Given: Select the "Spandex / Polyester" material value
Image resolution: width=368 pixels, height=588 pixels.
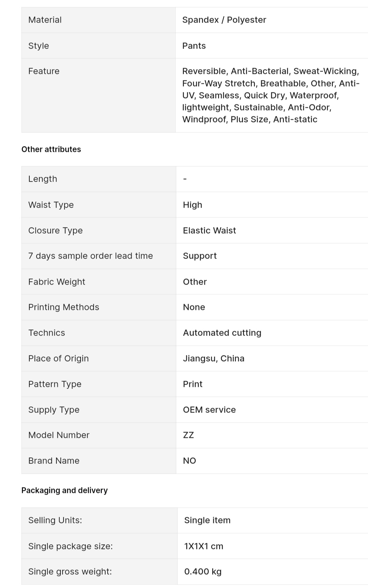Looking at the screenshot, I should 224,20.
